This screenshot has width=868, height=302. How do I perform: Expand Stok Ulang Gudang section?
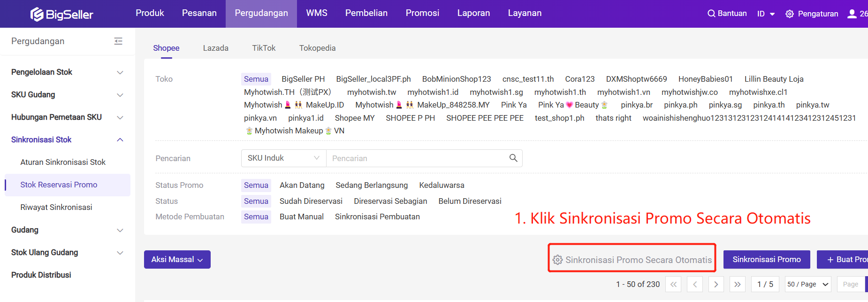(120, 253)
